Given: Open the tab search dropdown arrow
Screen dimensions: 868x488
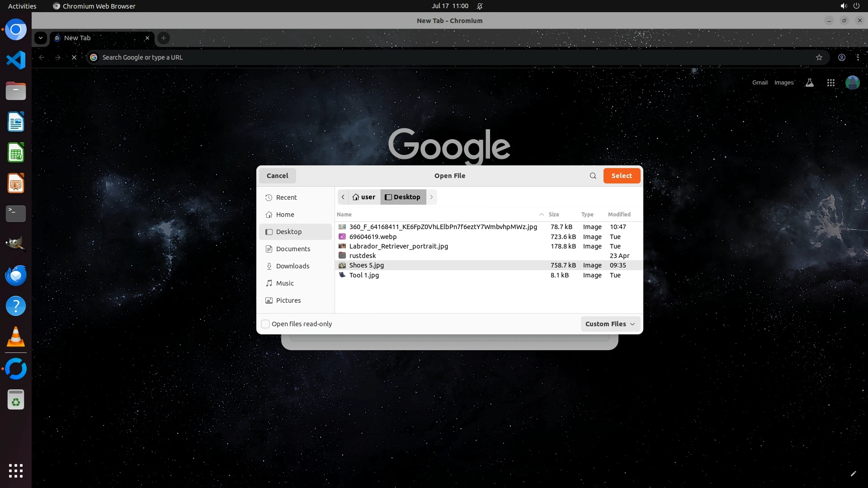Looking at the screenshot, I should click(x=41, y=38).
